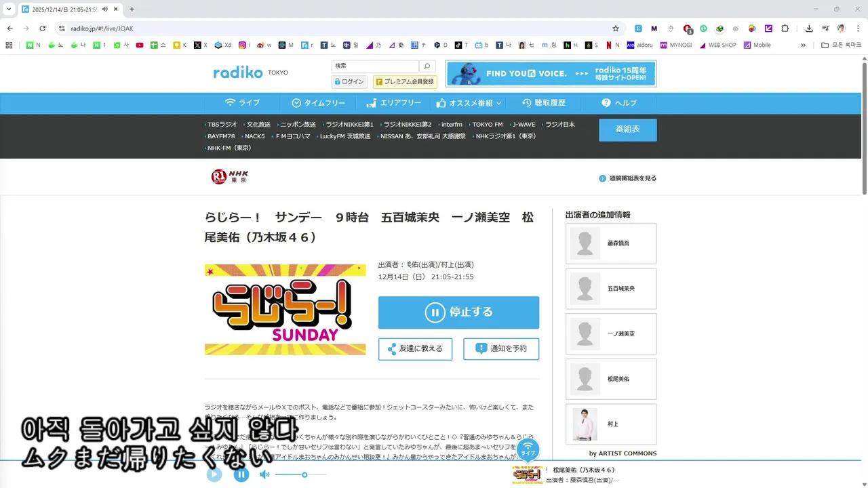
Task: Switch to TBSラジオ station
Action: (221, 125)
